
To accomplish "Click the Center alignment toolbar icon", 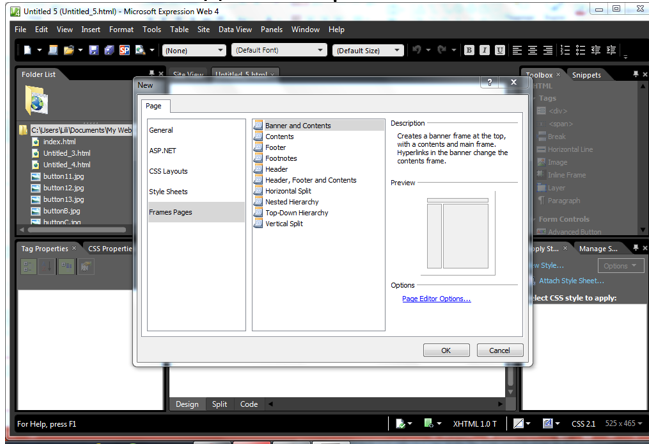I will 532,50.
